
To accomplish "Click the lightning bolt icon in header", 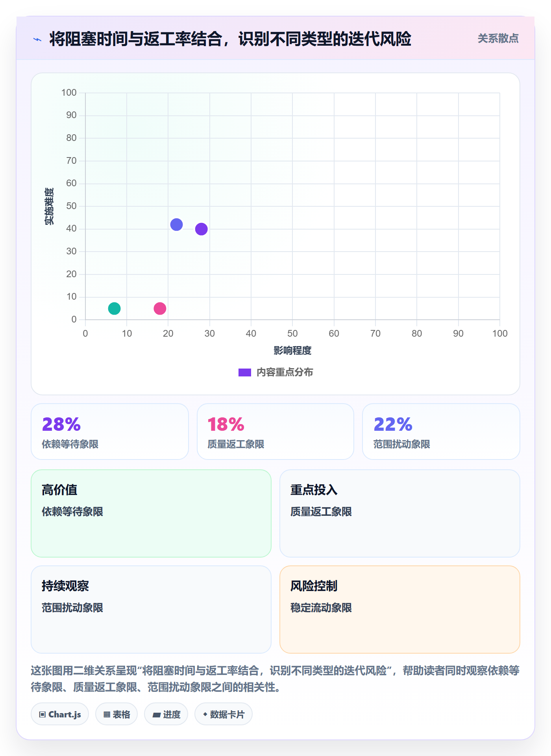I will coord(37,39).
